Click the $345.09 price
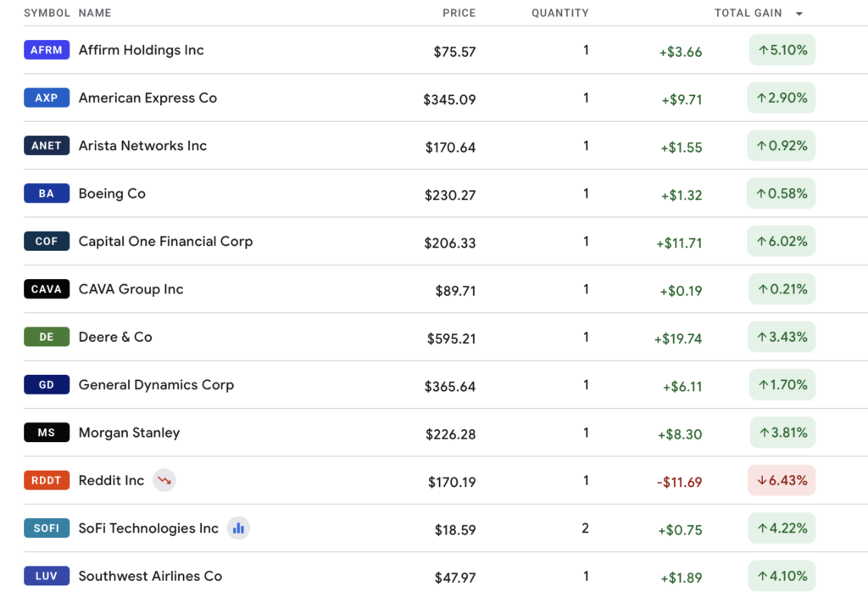 (x=449, y=100)
